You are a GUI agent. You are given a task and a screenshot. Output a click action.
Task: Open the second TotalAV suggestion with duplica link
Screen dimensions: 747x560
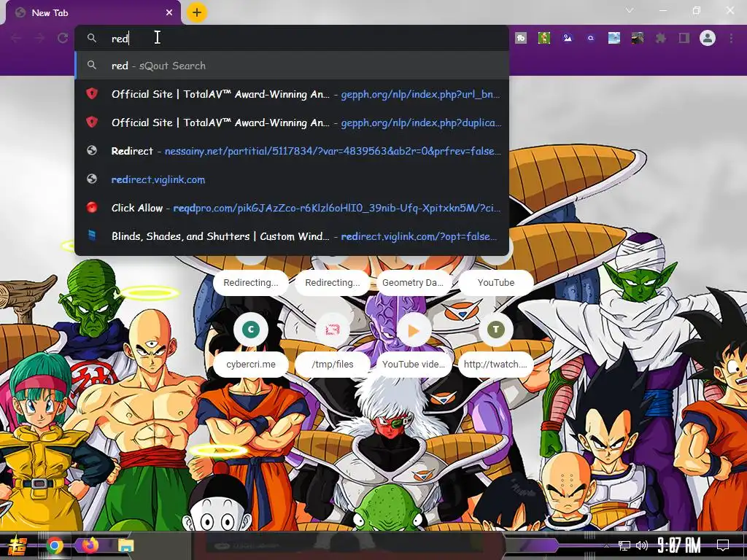(292, 122)
